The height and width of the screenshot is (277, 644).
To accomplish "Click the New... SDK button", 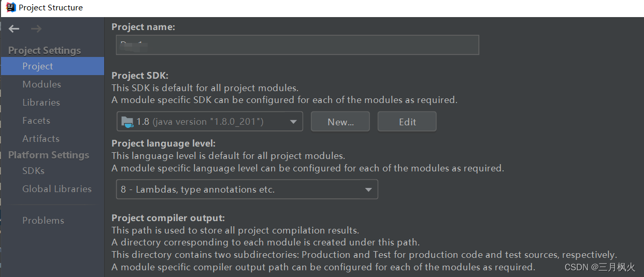I will (340, 122).
